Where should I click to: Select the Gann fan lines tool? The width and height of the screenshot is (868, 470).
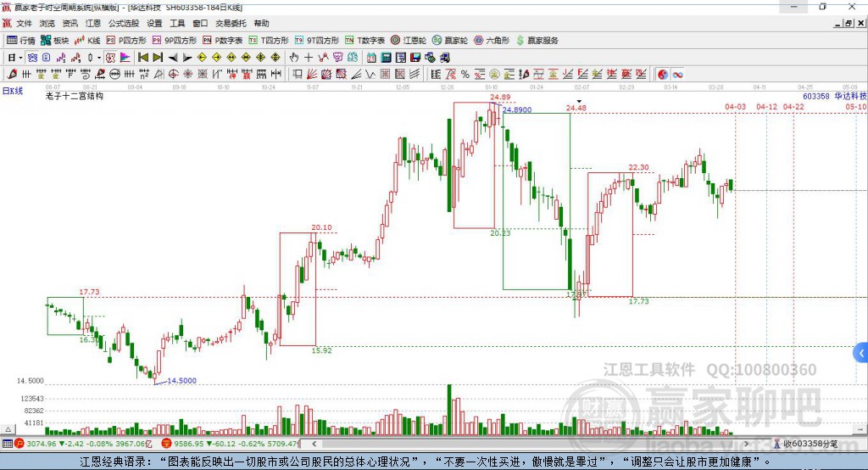[x=312, y=75]
